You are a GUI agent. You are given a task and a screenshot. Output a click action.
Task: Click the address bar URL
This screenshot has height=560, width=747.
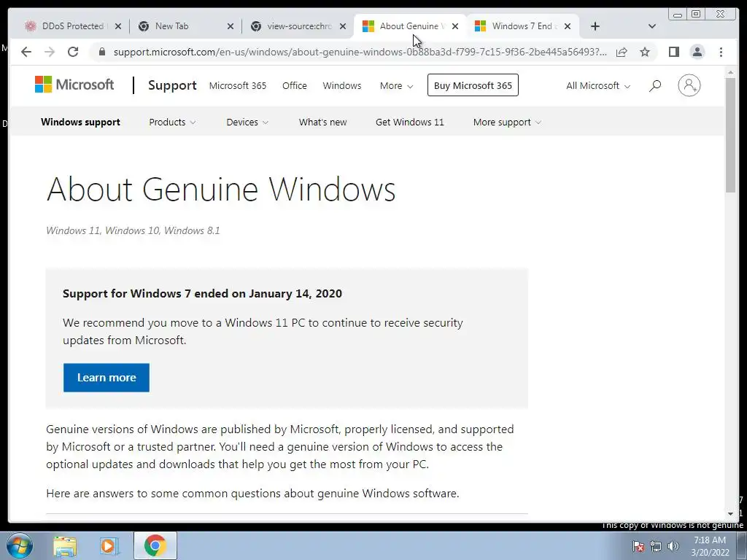(x=360, y=52)
